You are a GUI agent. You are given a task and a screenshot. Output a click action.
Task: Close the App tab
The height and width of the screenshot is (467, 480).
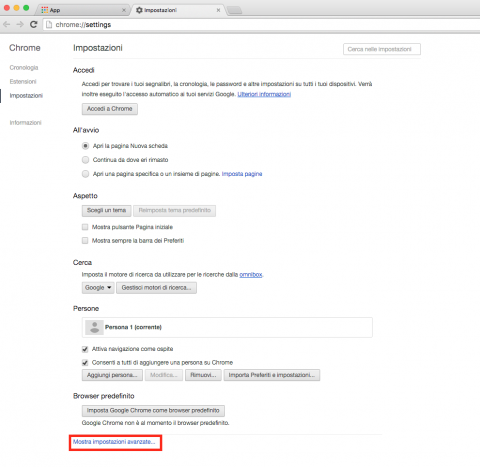(x=124, y=10)
